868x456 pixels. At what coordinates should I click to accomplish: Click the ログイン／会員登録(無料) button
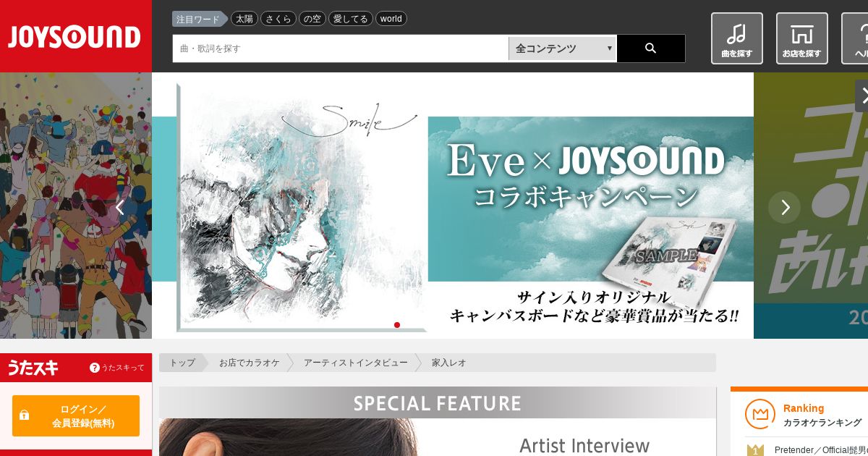click(x=76, y=415)
